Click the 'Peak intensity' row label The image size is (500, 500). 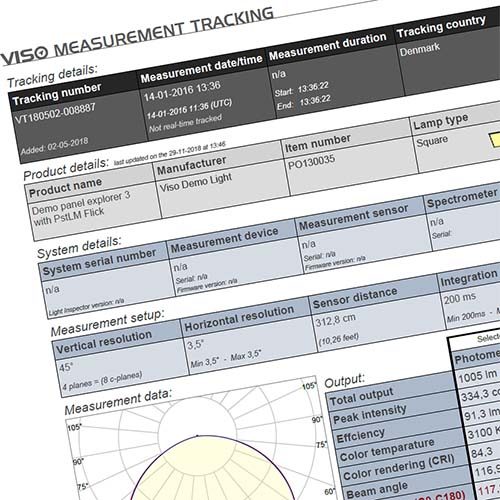pyautogui.click(x=370, y=414)
